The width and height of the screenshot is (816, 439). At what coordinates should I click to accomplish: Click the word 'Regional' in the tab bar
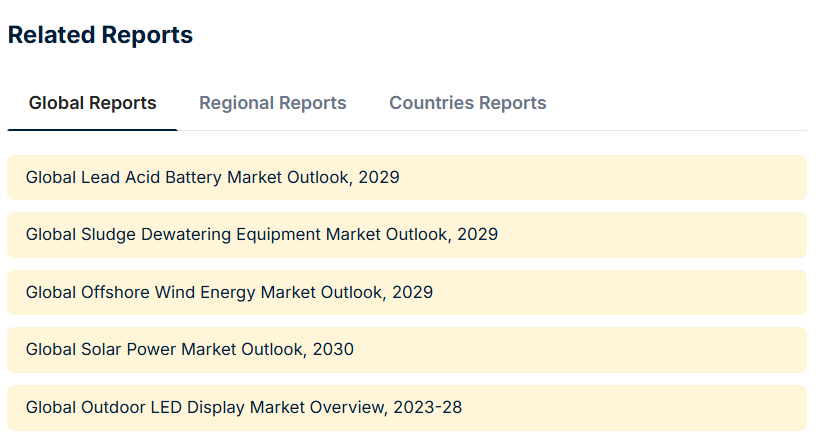click(x=237, y=103)
